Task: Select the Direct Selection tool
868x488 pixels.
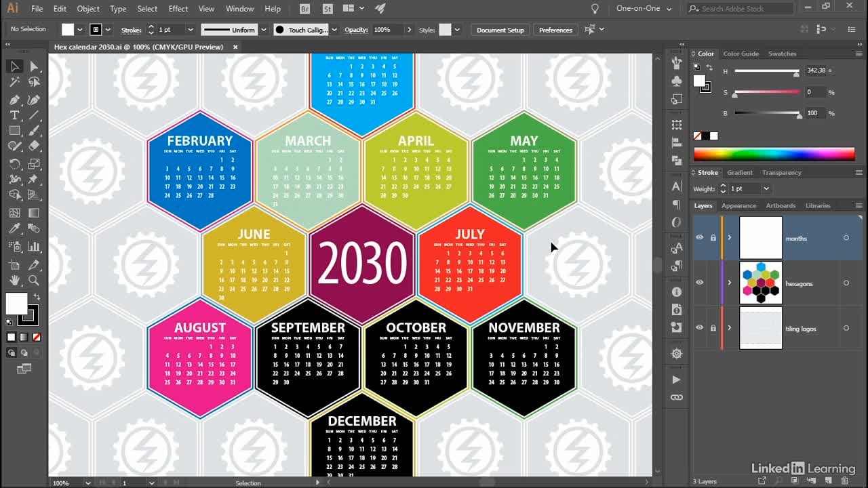Action: [x=34, y=66]
